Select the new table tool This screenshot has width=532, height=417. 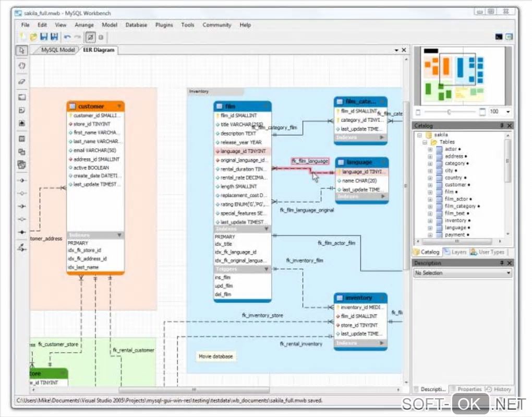click(x=22, y=139)
